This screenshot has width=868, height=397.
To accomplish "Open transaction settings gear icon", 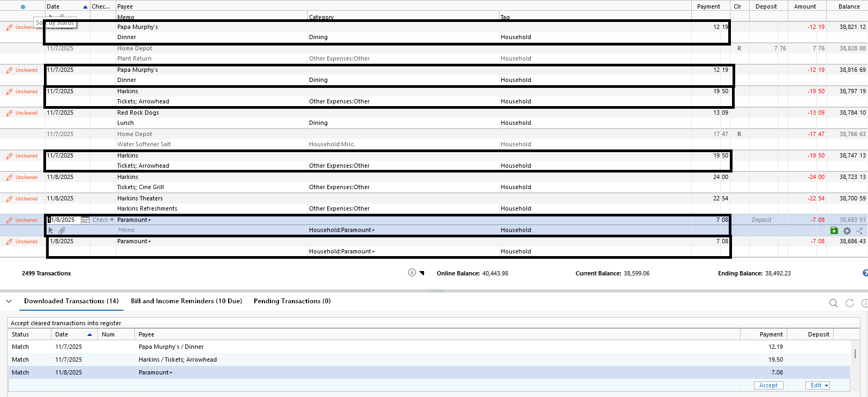I will 847,230.
